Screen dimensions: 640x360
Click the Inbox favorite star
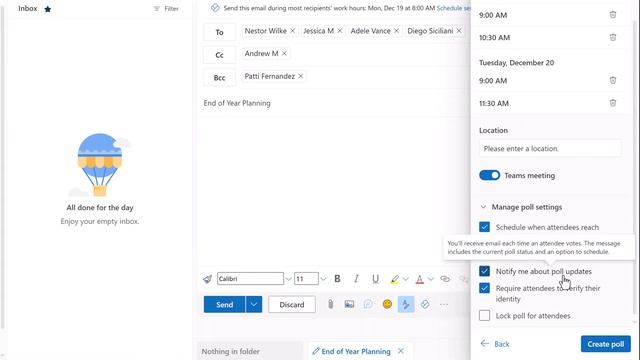(x=47, y=9)
